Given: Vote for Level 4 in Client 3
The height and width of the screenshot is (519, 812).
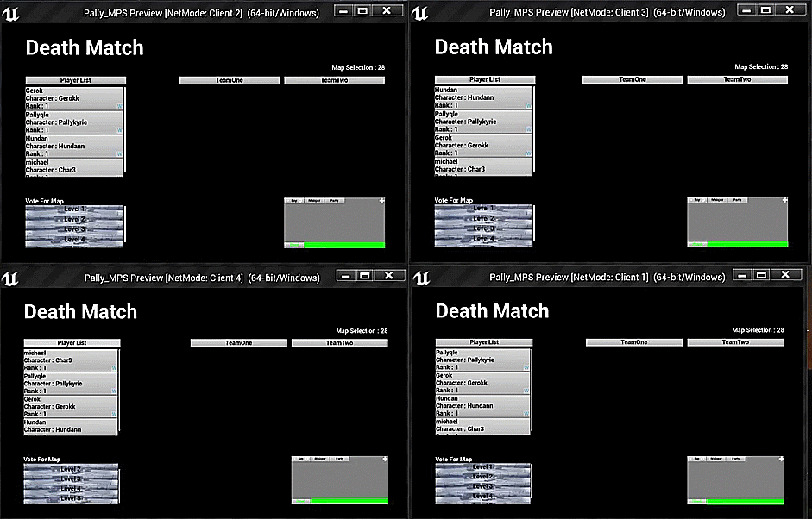Looking at the screenshot, I should click(x=483, y=239).
